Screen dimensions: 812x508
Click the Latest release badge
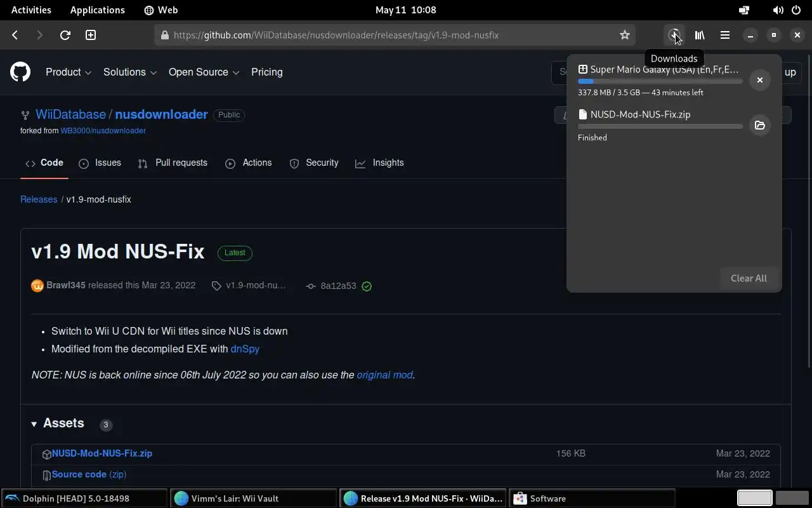click(x=235, y=253)
